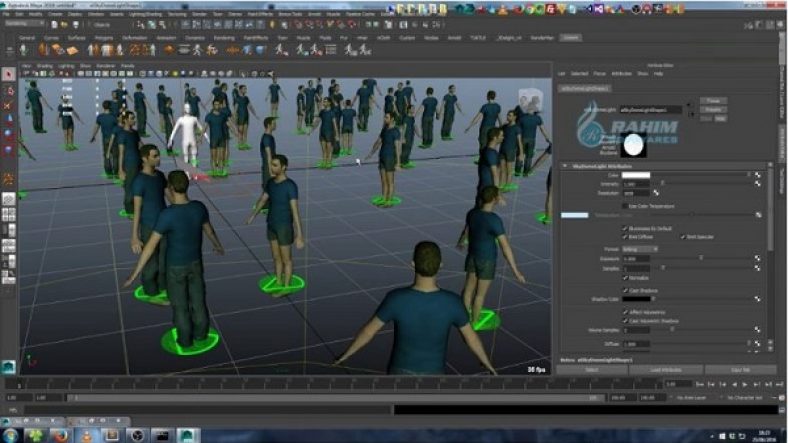788x443 pixels.
Task: Click the first shelf icon under General tab
Action: click(25, 50)
